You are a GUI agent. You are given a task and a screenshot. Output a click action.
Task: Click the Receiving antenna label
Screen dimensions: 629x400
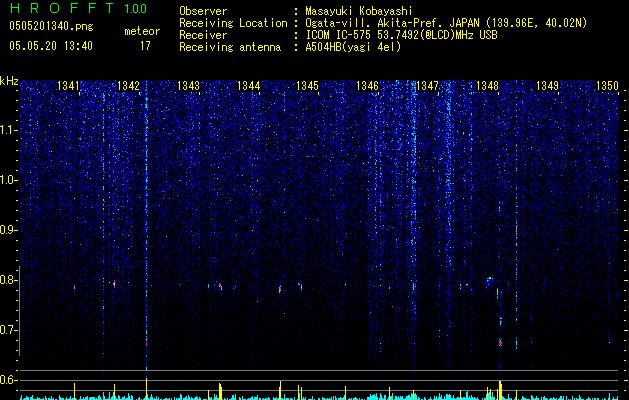(230, 47)
